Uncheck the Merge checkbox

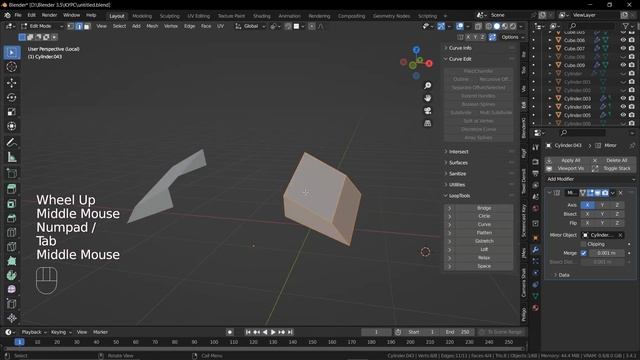(x=584, y=253)
